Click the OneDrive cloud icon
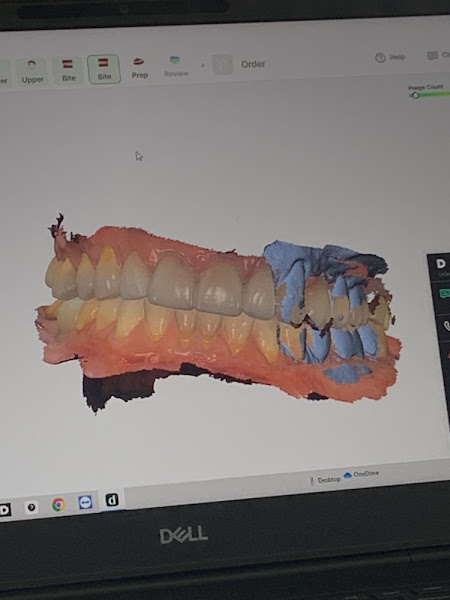 click(x=347, y=475)
